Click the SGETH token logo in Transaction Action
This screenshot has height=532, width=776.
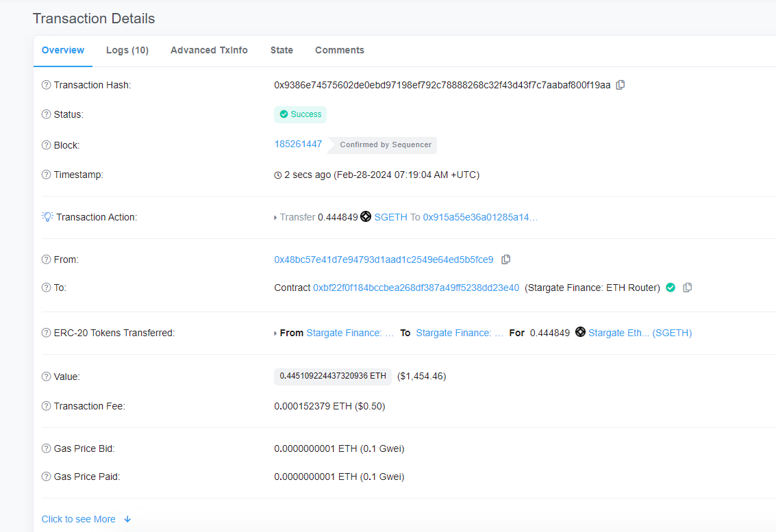coord(366,217)
